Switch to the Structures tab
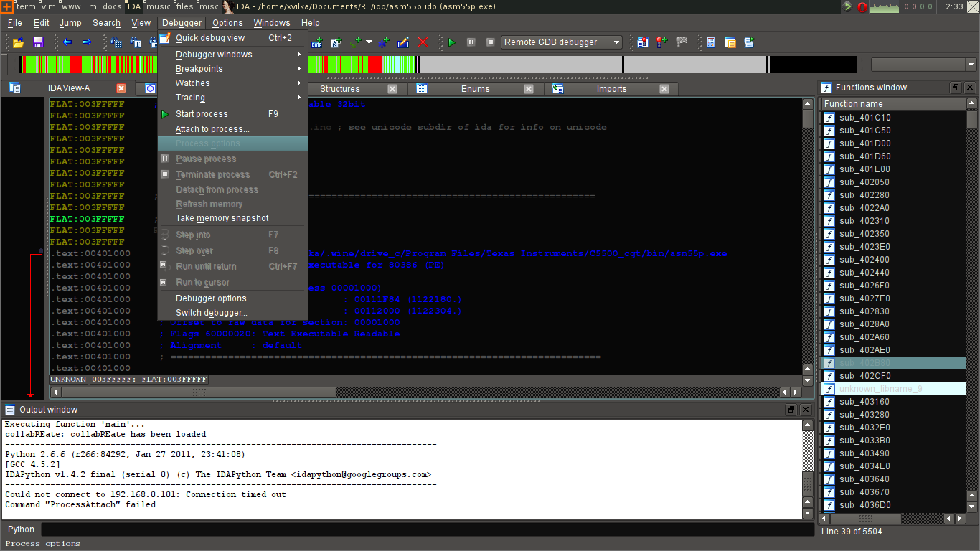The width and height of the screenshot is (980, 551). (x=340, y=89)
